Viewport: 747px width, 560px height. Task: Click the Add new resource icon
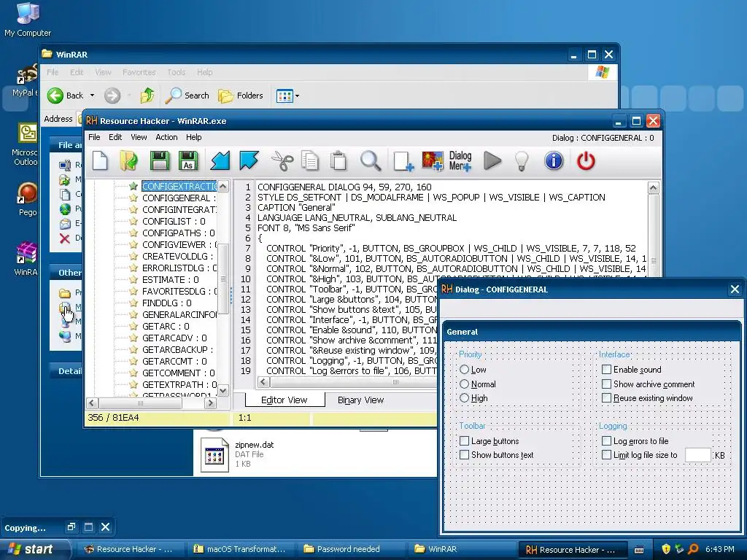[x=403, y=161]
